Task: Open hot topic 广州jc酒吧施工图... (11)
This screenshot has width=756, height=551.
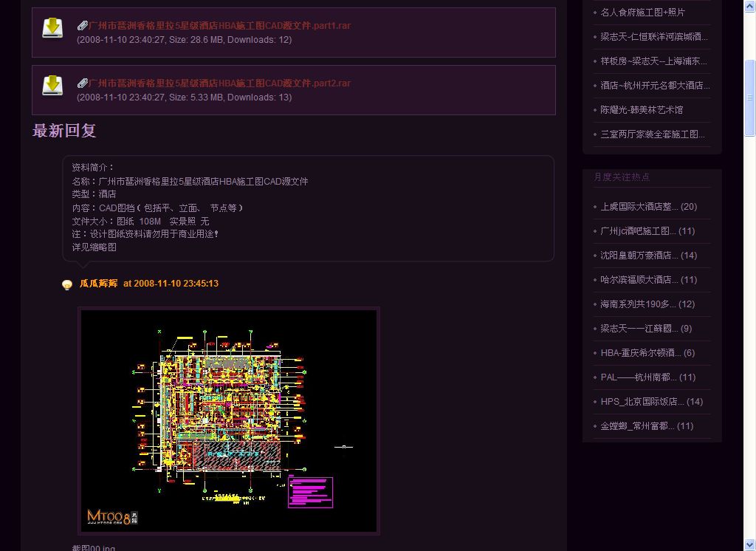Action: click(x=647, y=231)
